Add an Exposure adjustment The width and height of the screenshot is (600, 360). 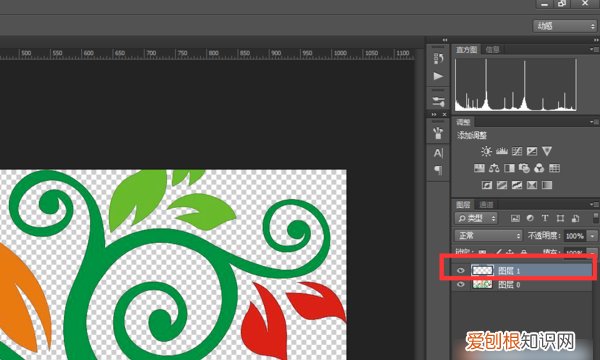point(532,151)
